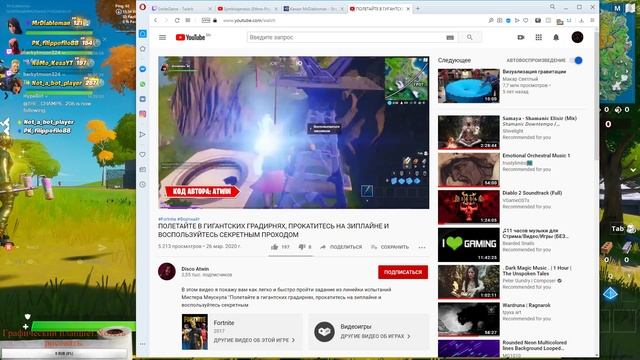This screenshot has height=360, width=640.
Task: Click the main video player
Action: pos(294,133)
